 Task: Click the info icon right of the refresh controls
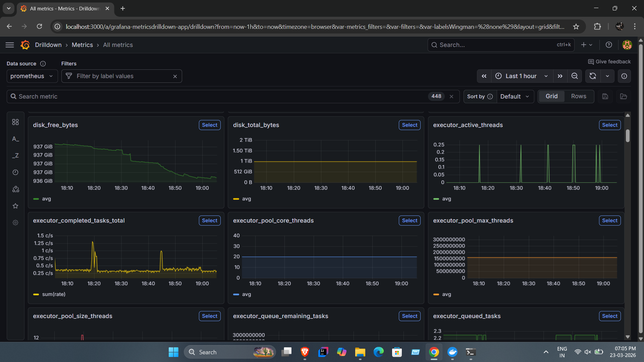(x=624, y=76)
